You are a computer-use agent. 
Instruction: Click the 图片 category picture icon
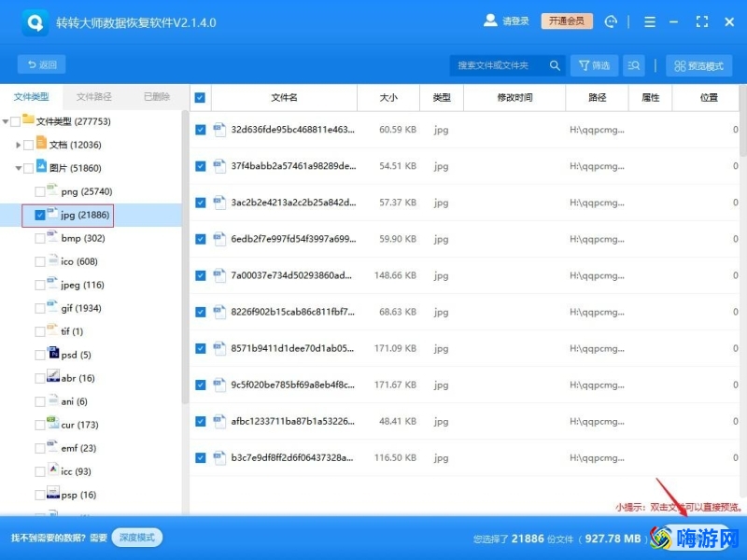coord(41,166)
